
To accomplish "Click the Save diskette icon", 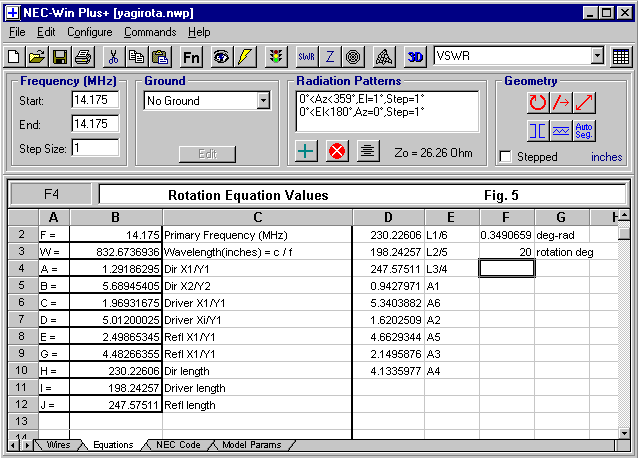I will click(x=59, y=57).
